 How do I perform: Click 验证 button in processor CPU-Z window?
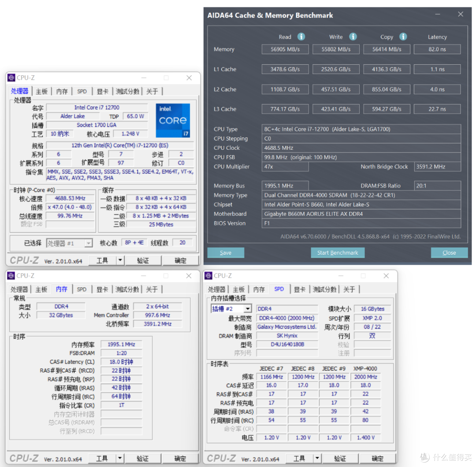pyautogui.click(x=143, y=260)
